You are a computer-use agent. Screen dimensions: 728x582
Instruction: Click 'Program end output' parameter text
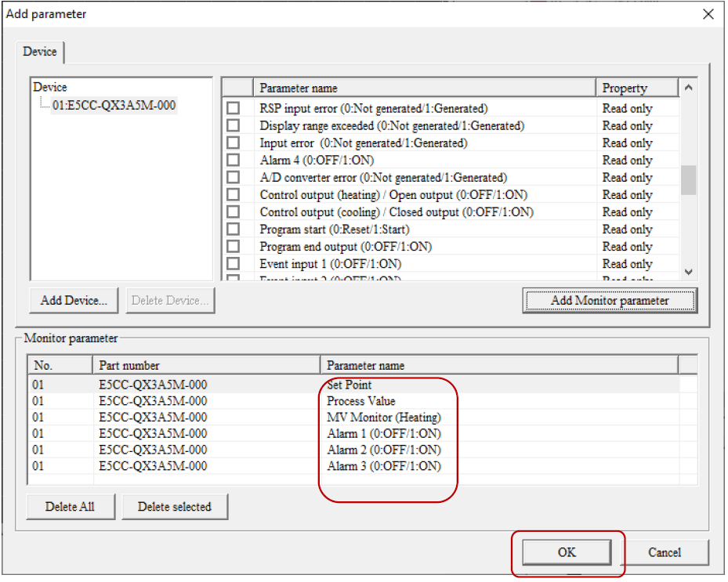346,247
